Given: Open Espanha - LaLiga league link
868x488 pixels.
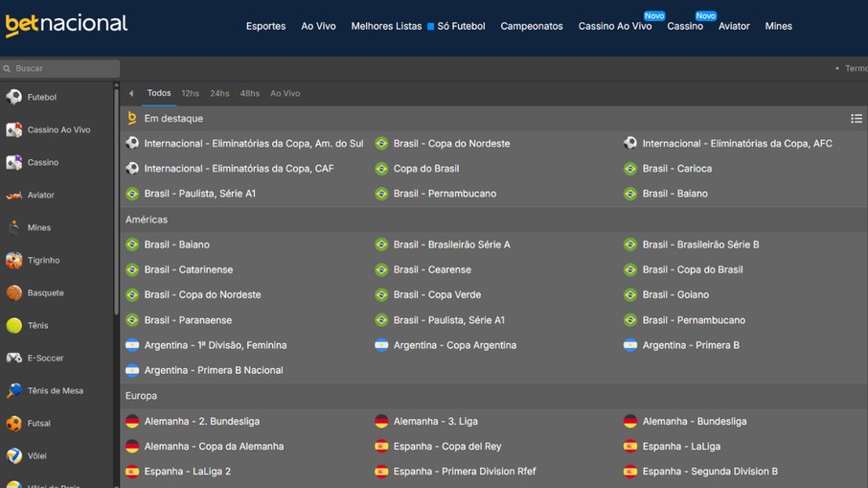Looking at the screenshot, I should 681,446.
